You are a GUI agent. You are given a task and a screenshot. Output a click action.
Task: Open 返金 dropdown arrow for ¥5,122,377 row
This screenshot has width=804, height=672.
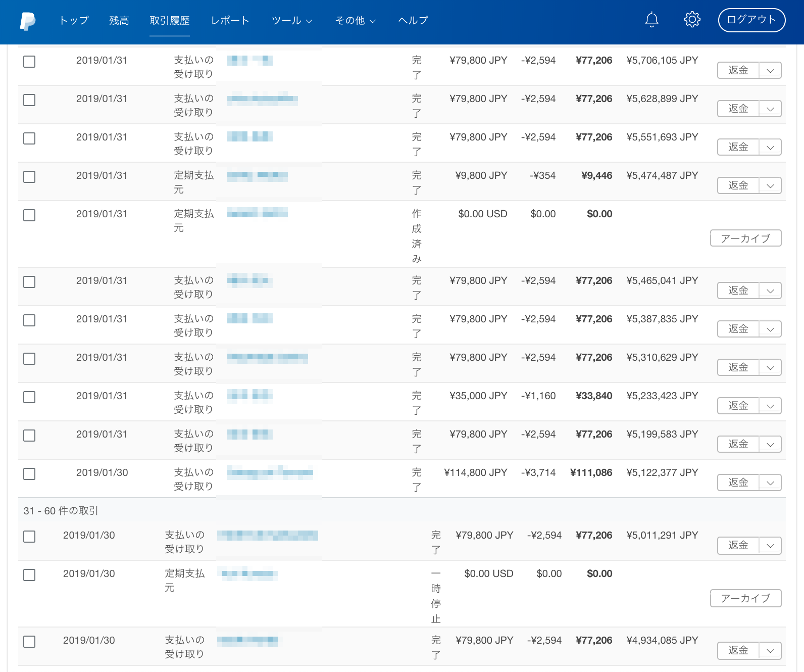(770, 483)
